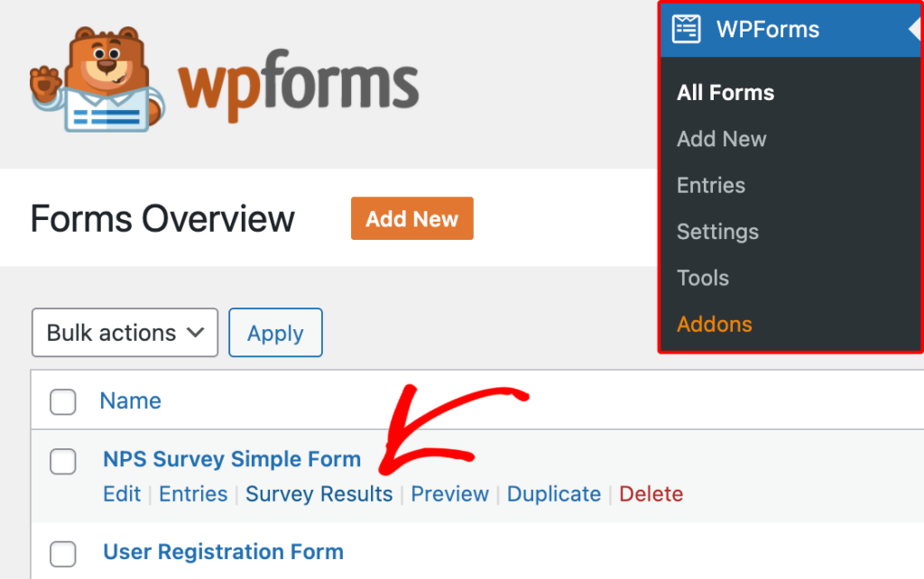Select the User Registration Form checkbox
The height and width of the screenshot is (579, 924).
click(x=62, y=552)
